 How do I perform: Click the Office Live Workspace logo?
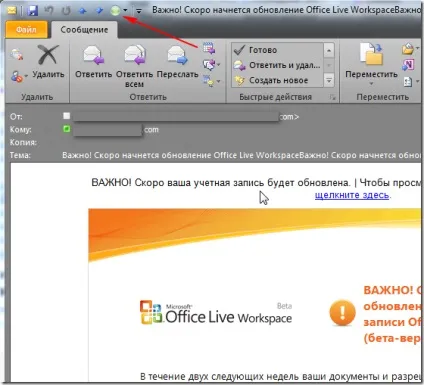click(x=215, y=313)
